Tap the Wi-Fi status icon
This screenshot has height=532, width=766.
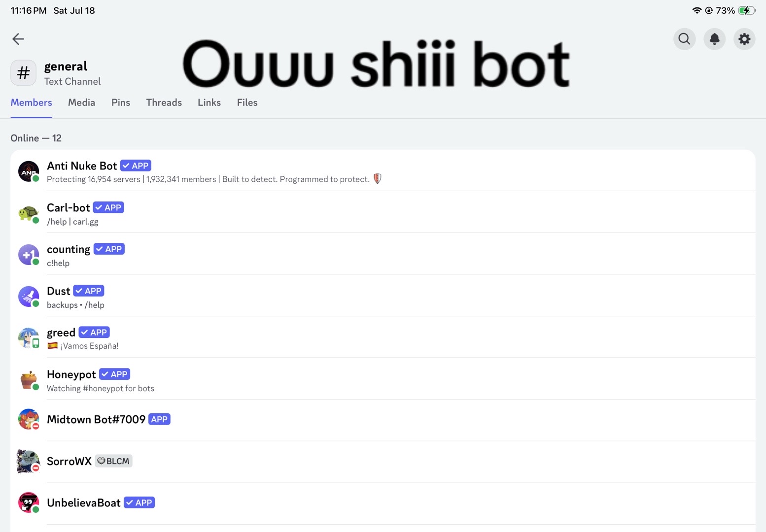696,10
